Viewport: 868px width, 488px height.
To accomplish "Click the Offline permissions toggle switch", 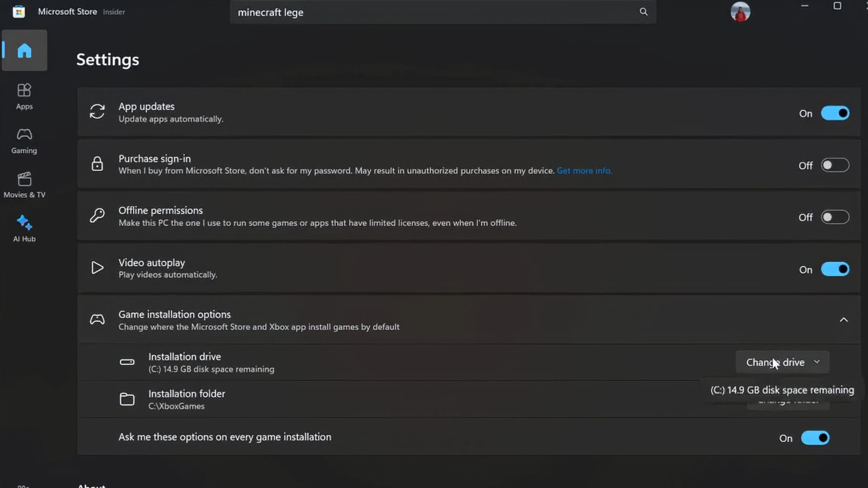I will (835, 217).
